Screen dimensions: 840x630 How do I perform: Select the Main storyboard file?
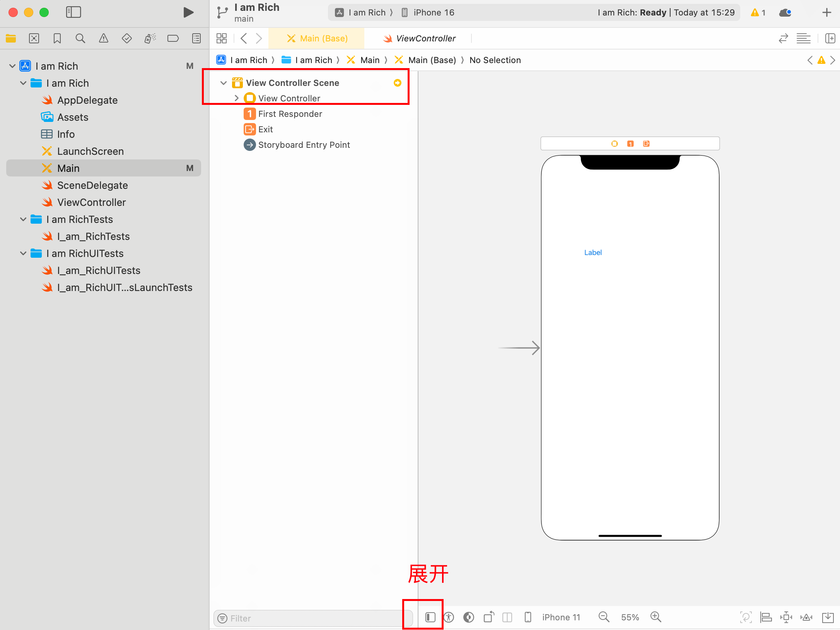point(104,168)
